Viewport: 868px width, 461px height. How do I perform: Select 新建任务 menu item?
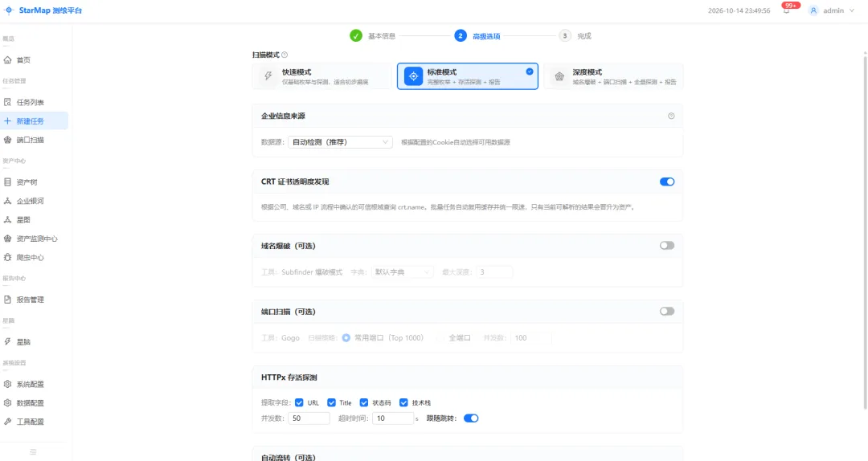(x=34, y=120)
